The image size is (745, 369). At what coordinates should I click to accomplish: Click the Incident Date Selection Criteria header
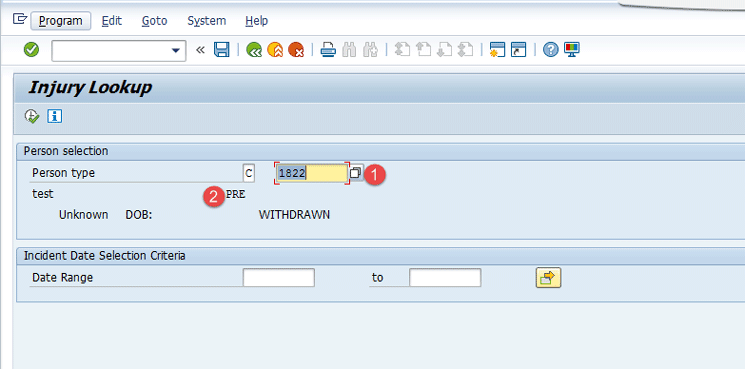tap(105, 256)
